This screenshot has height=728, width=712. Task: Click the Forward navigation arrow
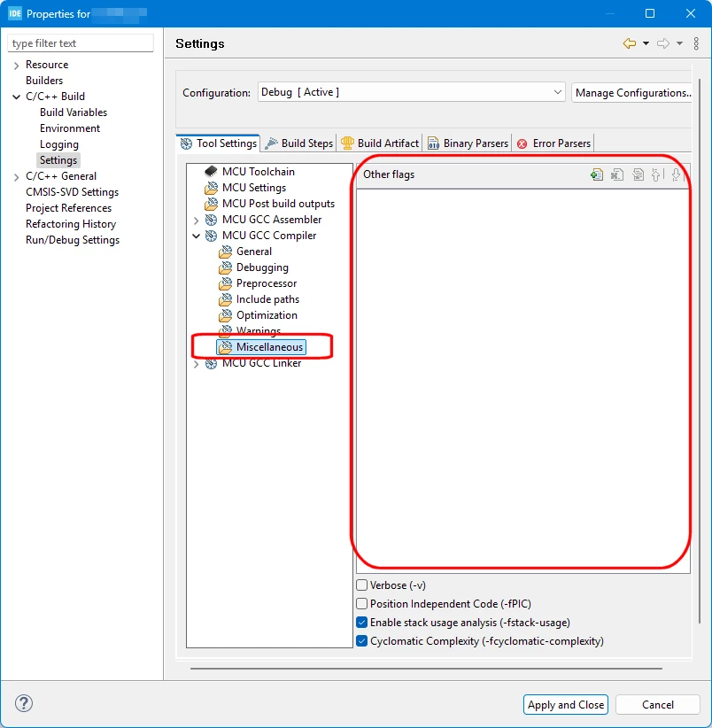(x=663, y=43)
